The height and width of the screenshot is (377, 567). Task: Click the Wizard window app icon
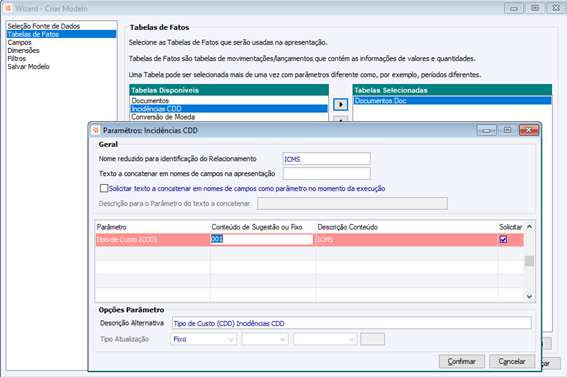click(8, 8)
